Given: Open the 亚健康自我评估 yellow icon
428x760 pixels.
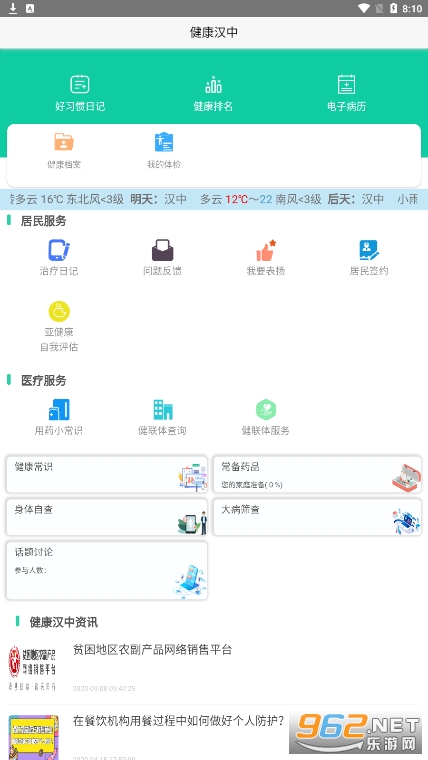Looking at the screenshot, I should point(59,312).
